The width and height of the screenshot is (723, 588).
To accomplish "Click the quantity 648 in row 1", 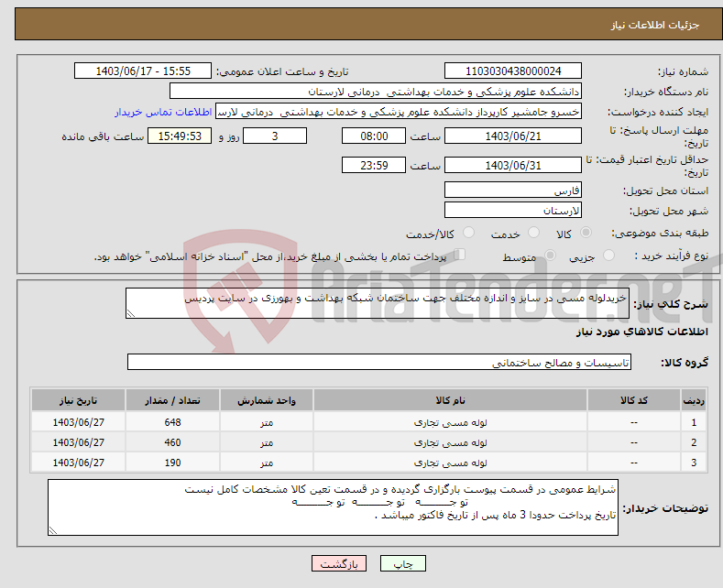I will coord(172,422).
